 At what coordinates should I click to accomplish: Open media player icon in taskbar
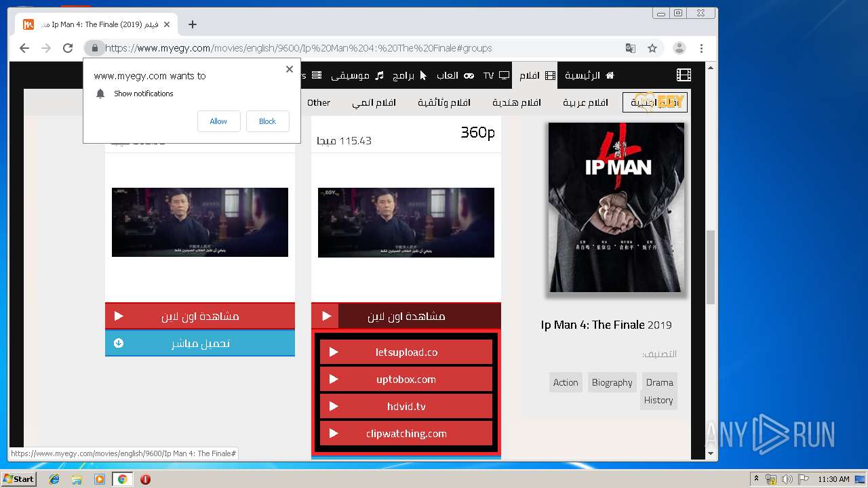tap(100, 479)
